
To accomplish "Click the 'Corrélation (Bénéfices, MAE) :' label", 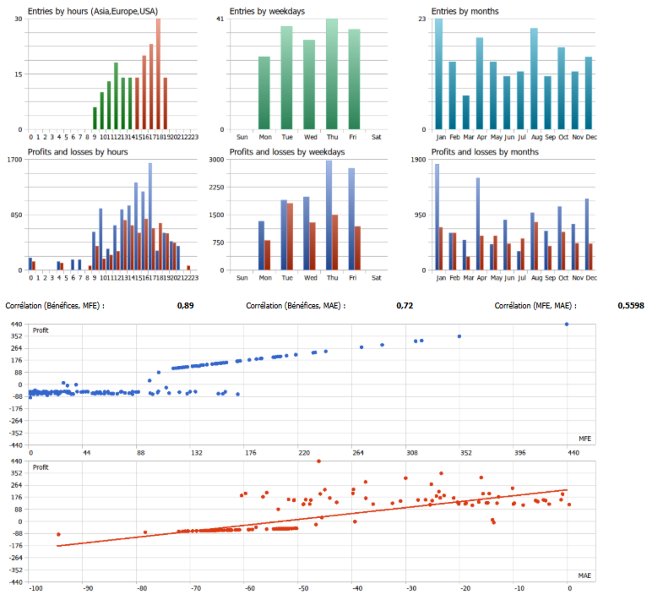I will click(296, 306).
